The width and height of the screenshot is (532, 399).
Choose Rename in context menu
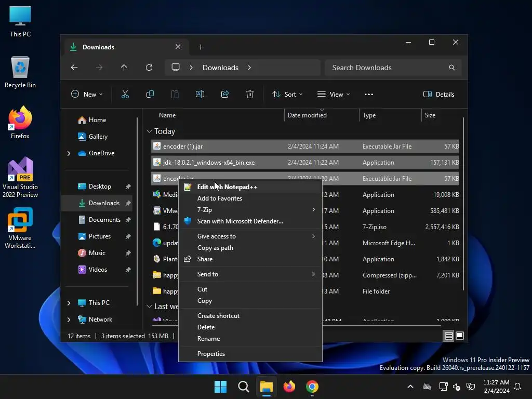(x=250, y=339)
